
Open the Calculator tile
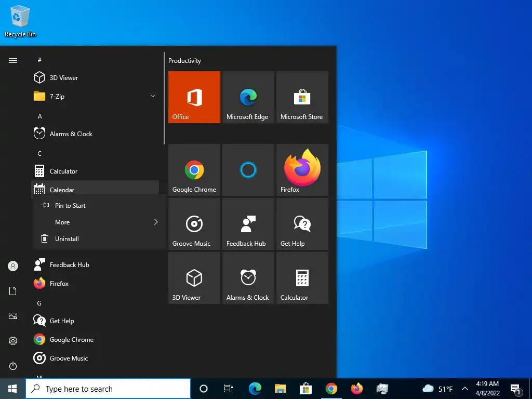click(x=302, y=278)
